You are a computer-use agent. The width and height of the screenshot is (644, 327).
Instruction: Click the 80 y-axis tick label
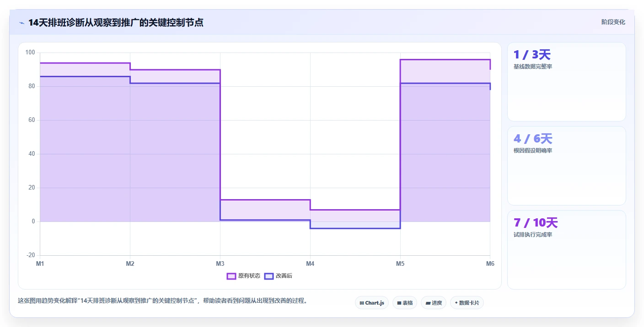click(x=32, y=86)
